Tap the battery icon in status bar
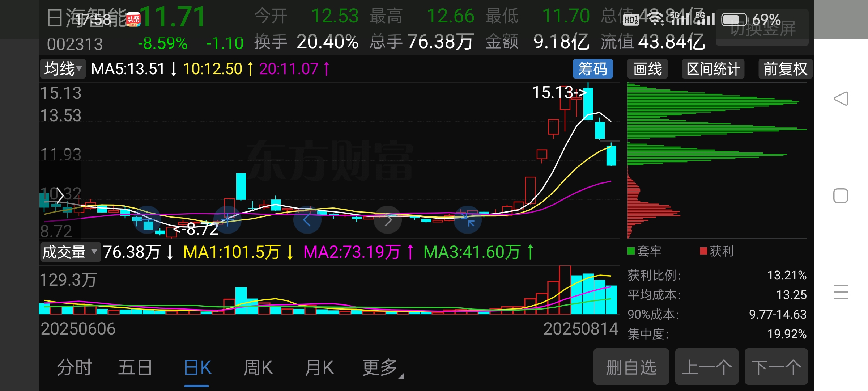Viewport: 868px width, 391px height. [x=734, y=20]
